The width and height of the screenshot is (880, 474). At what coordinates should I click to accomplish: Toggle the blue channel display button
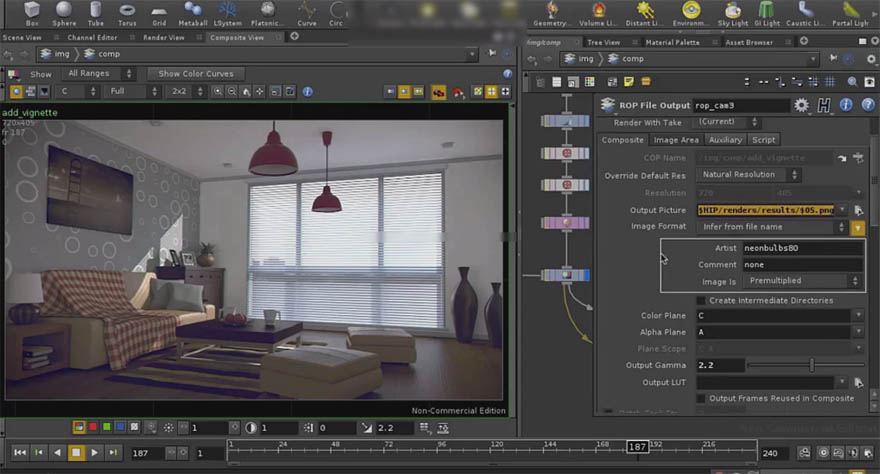(120, 427)
